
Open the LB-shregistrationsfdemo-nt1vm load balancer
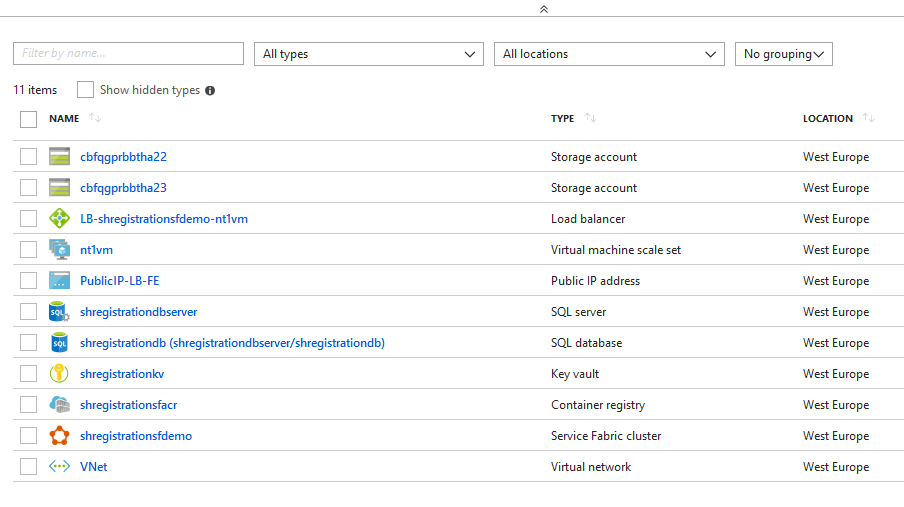click(164, 219)
